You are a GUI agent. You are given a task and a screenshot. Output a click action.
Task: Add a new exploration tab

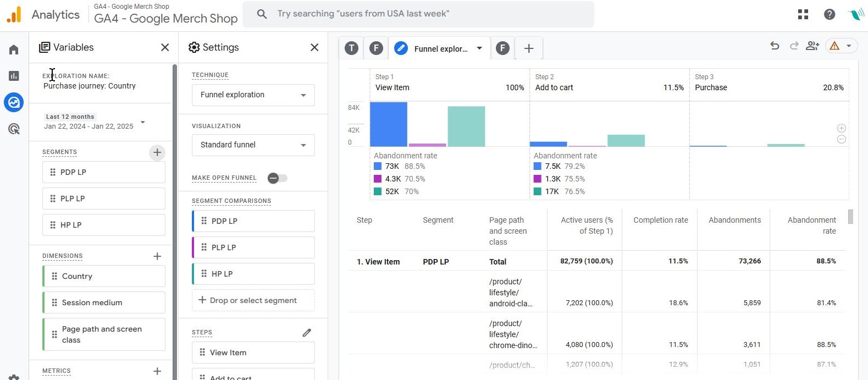click(x=529, y=48)
